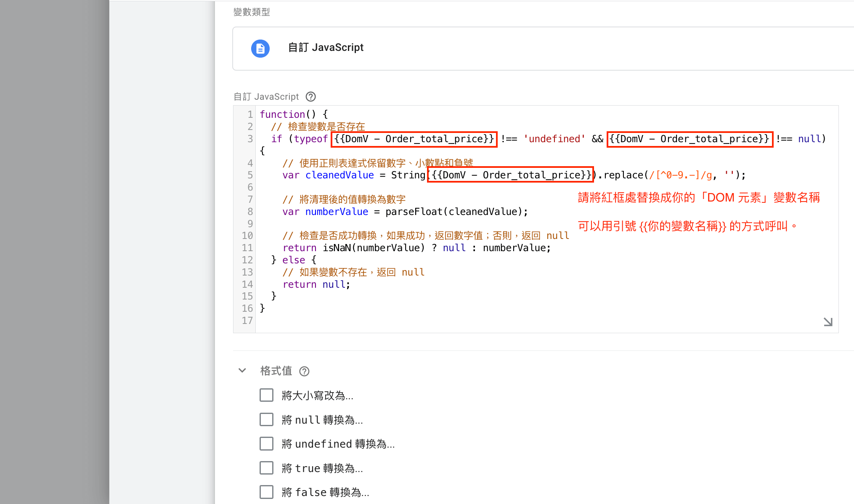Click the blue Custom JavaScript document icon
The height and width of the screenshot is (504, 854).
pos(260,48)
